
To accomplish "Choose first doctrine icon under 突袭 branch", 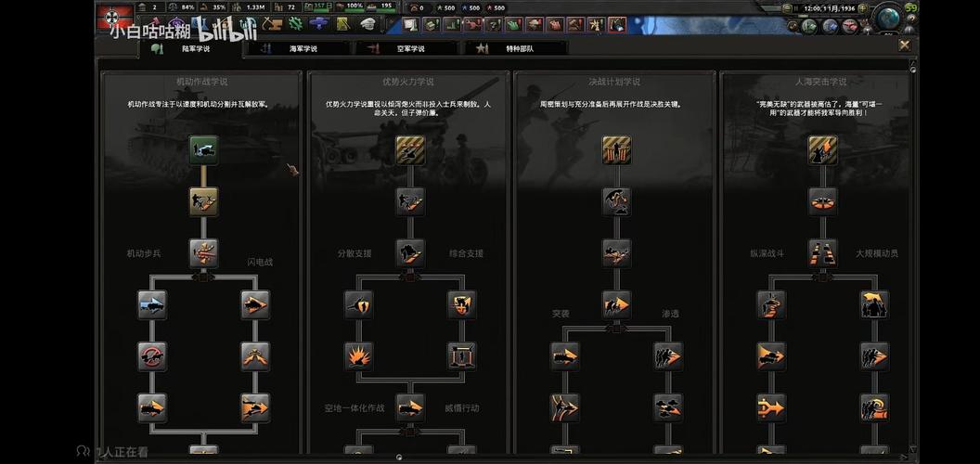I will tap(564, 355).
